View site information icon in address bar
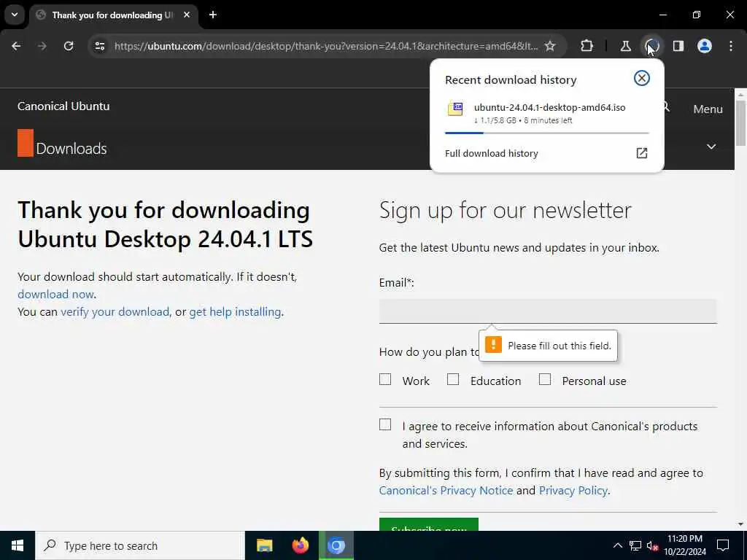 (99, 46)
